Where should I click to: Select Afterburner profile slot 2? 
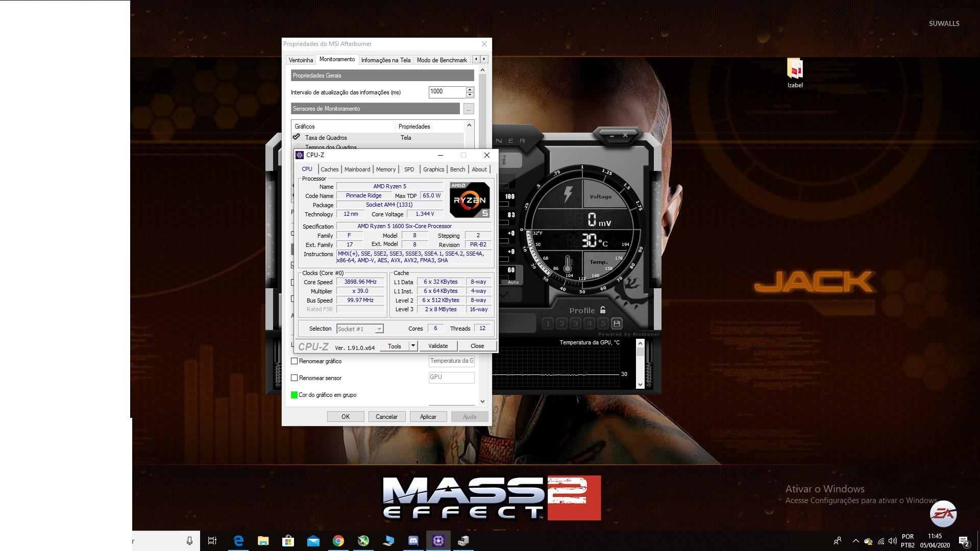[x=561, y=323]
